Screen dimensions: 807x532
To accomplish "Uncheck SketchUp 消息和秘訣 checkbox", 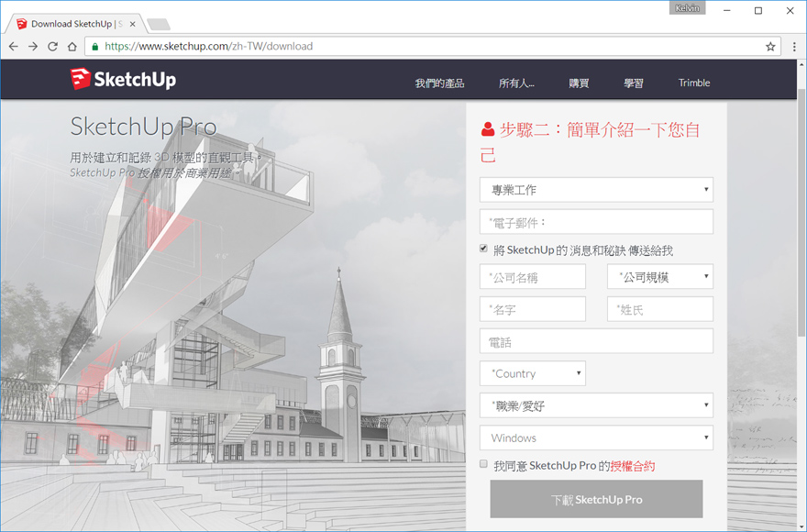I will point(483,249).
